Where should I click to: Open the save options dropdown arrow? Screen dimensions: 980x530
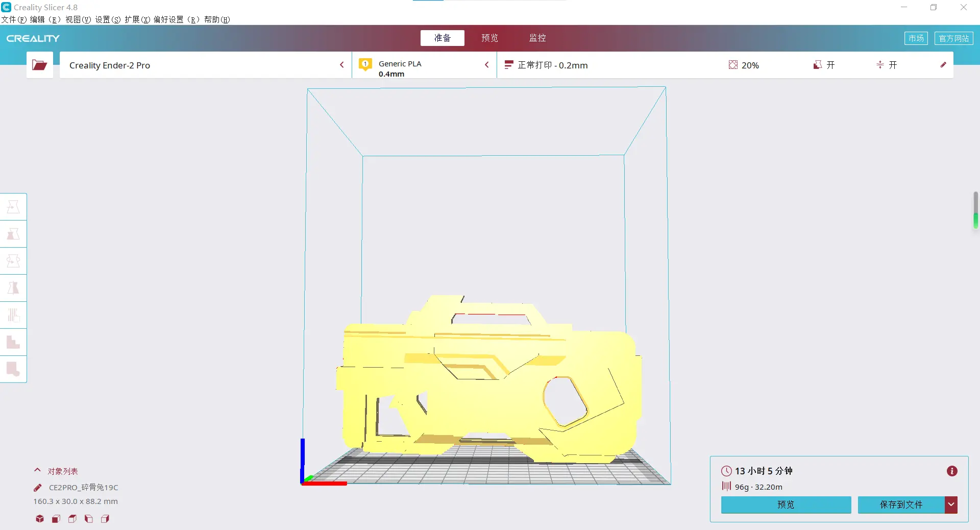951,504
